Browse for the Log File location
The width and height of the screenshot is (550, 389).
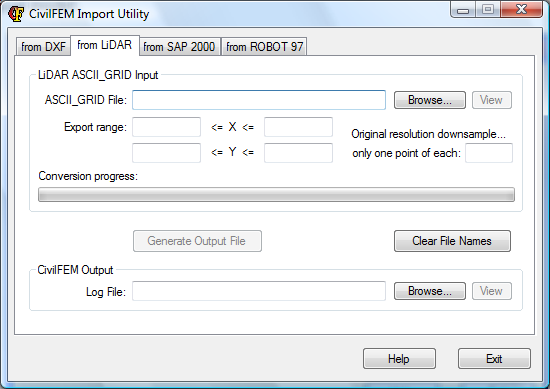click(430, 291)
